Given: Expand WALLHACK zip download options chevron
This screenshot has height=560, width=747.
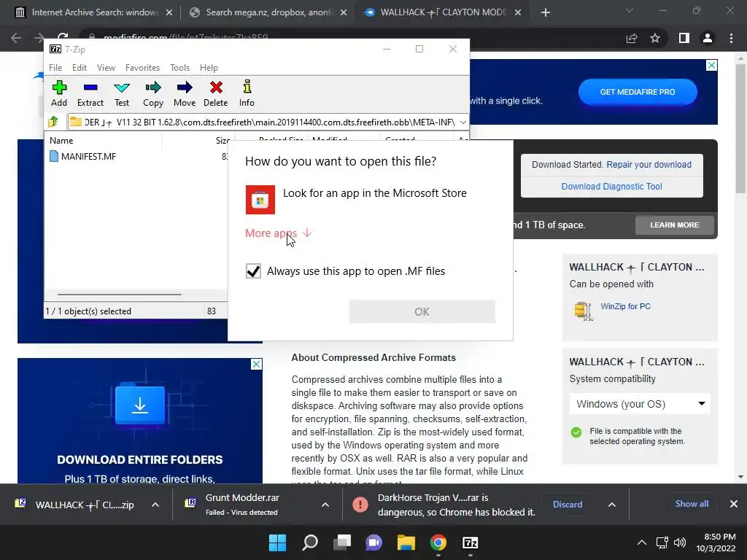Looking at the screenshot, I should 155,505.
